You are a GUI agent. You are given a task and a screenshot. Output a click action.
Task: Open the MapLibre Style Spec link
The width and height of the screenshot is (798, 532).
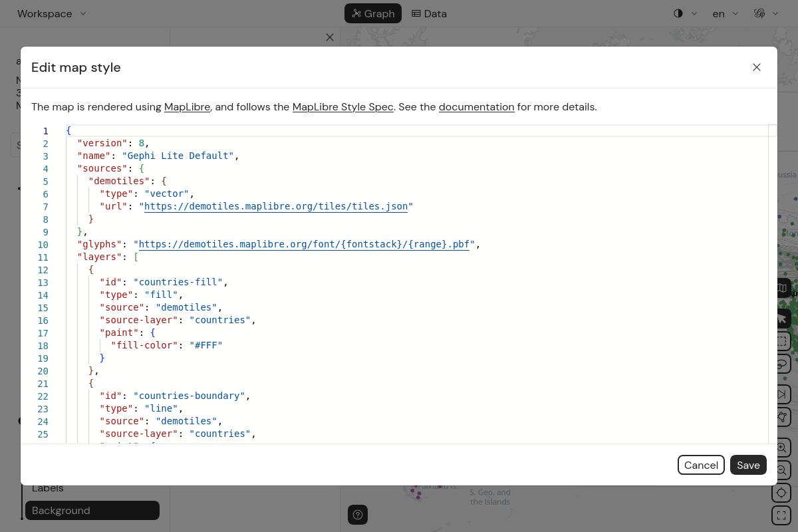click(343, 106)
